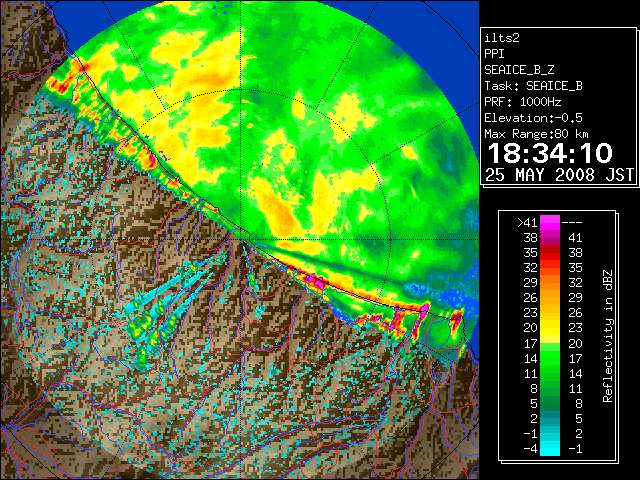Viewport: 640px width, 480px height.
Task: Click the 'PRF: 1000Hz' text
Action: point(523,102)
